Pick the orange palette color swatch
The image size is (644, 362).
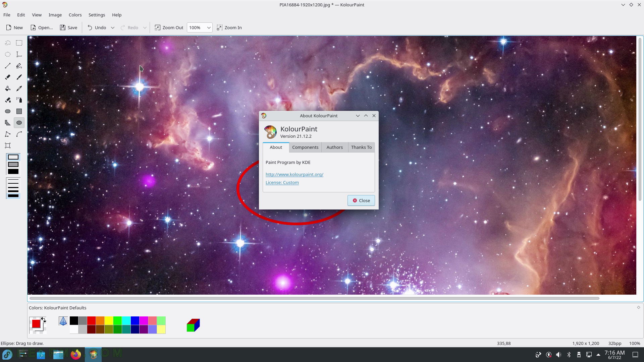100,321
